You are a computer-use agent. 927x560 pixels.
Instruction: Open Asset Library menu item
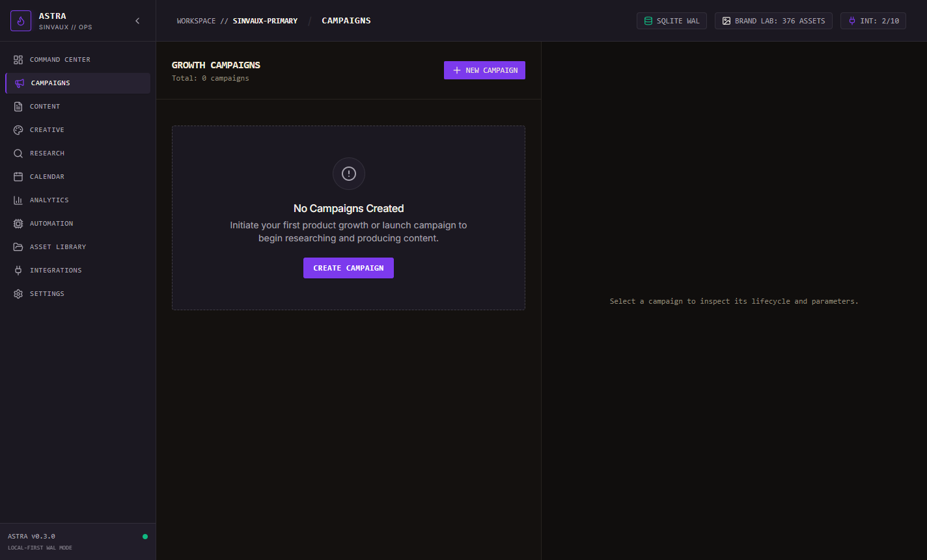pos(77,247)
